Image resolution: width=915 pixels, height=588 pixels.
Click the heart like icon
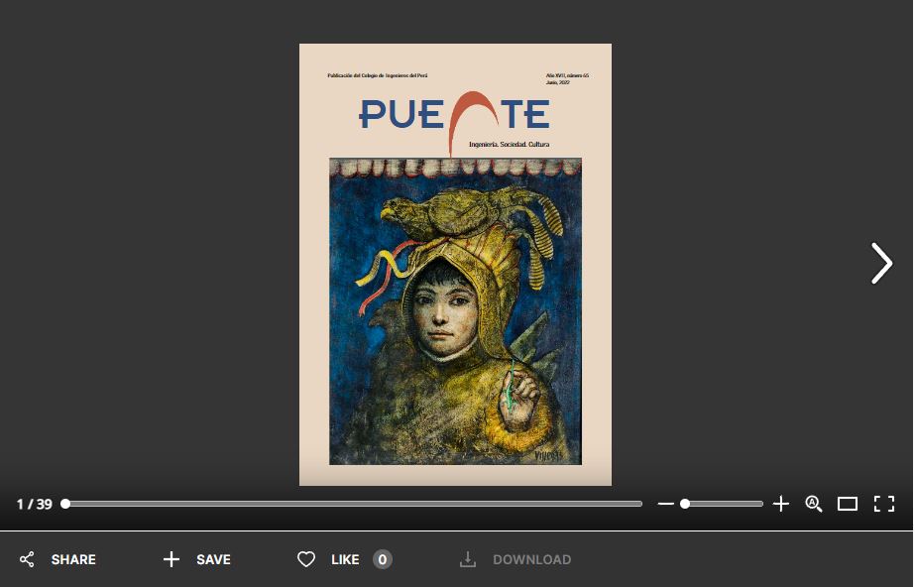coord(306,559)
